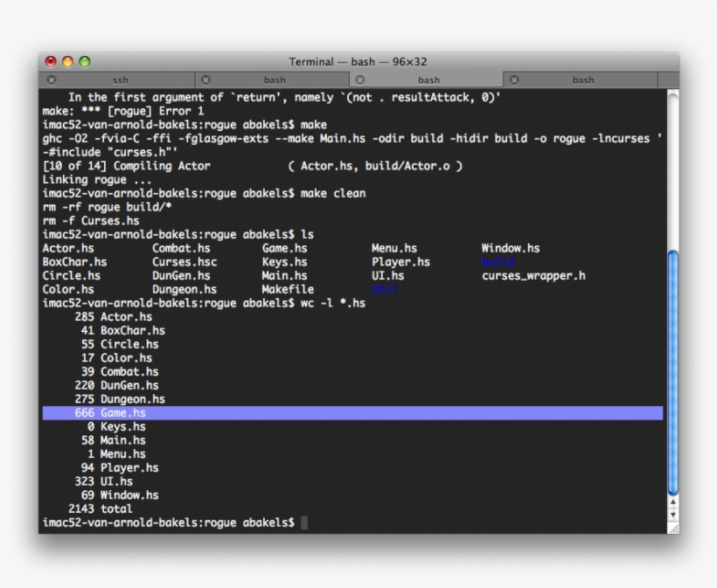Select the bash tab next to ssh
This screenshot has height=588, width=717.
(275, 80)
